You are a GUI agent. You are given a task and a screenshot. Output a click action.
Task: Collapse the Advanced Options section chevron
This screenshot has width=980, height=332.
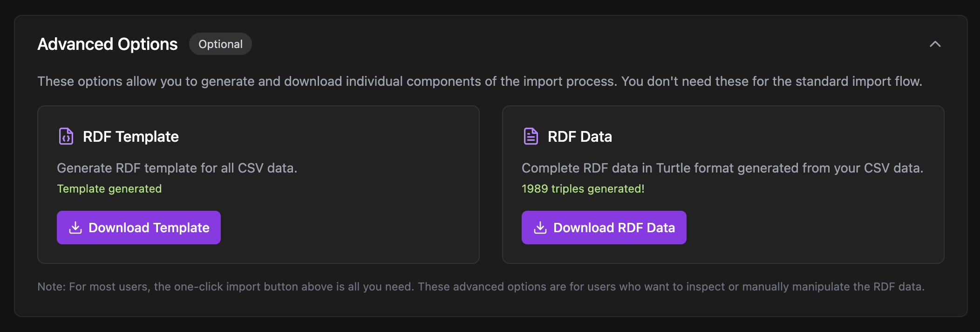[x=935, y=44]
